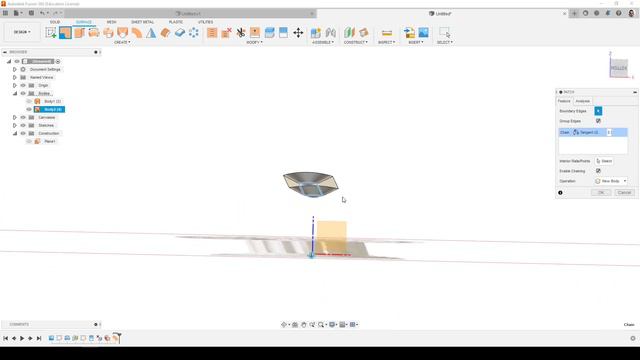This screenshot has height=360, width=640.
Task: Toggle visibility of the Sketches folder
Action: [23, 125]
